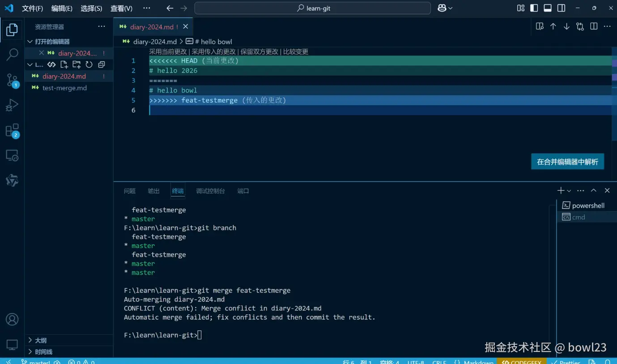
Task: Open the Extensions view with badge 2
Action: [12, 131]
